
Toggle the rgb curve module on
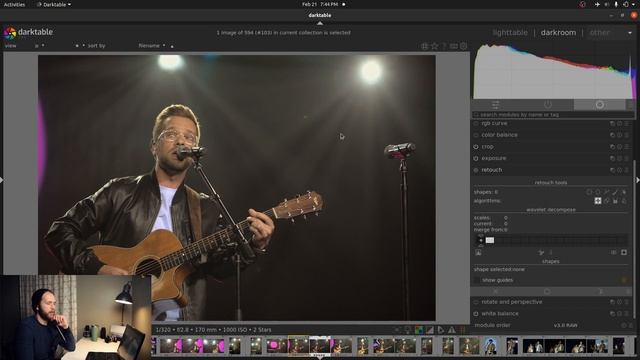(x=476, y=123)
